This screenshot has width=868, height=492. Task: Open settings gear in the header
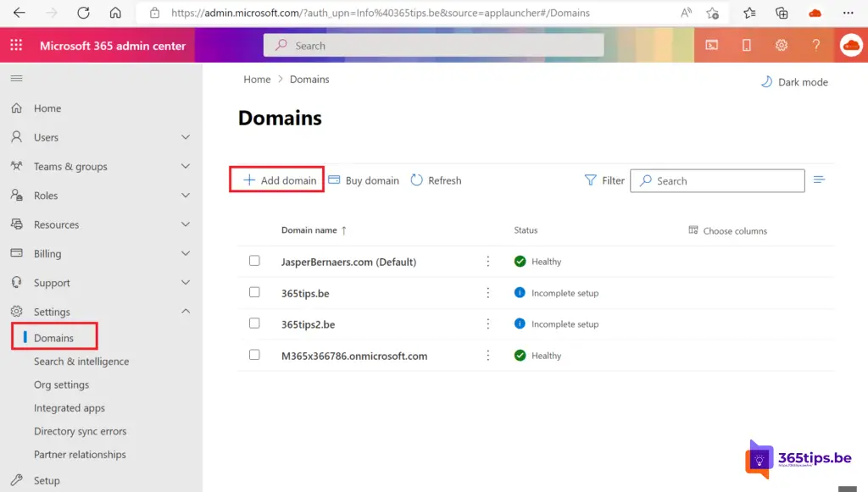click(781, 46)
